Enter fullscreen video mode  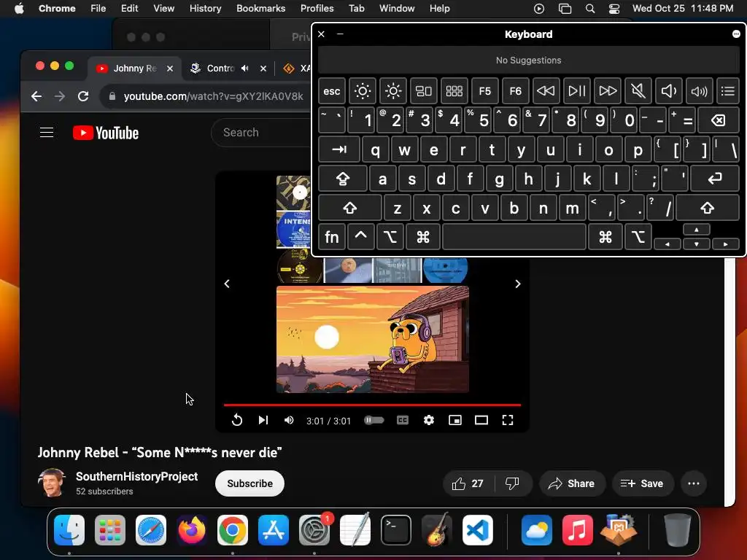508,420
